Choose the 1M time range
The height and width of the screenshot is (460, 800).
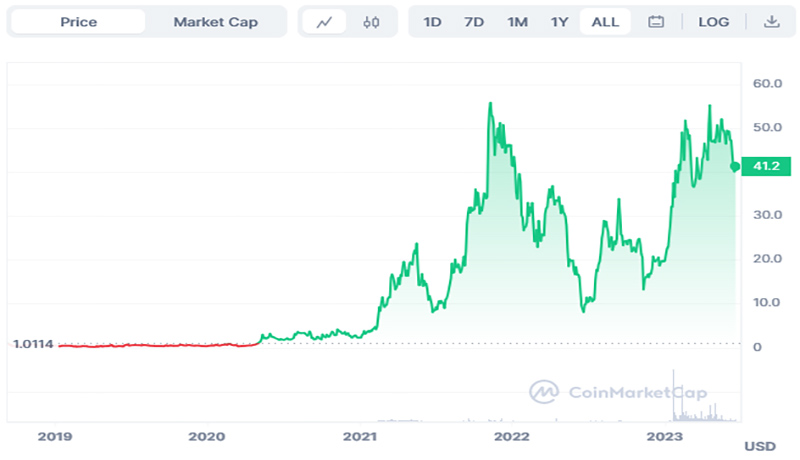pos(517,22)
